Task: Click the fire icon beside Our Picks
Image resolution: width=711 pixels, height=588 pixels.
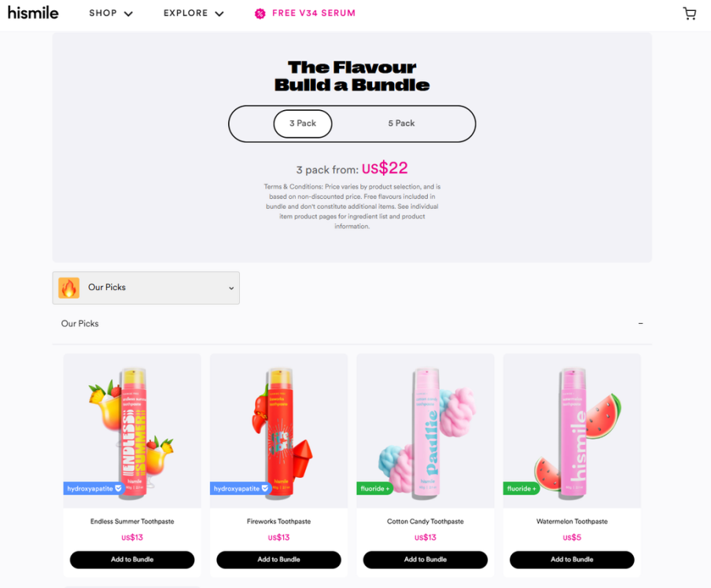Action: [x=69, y=288]
